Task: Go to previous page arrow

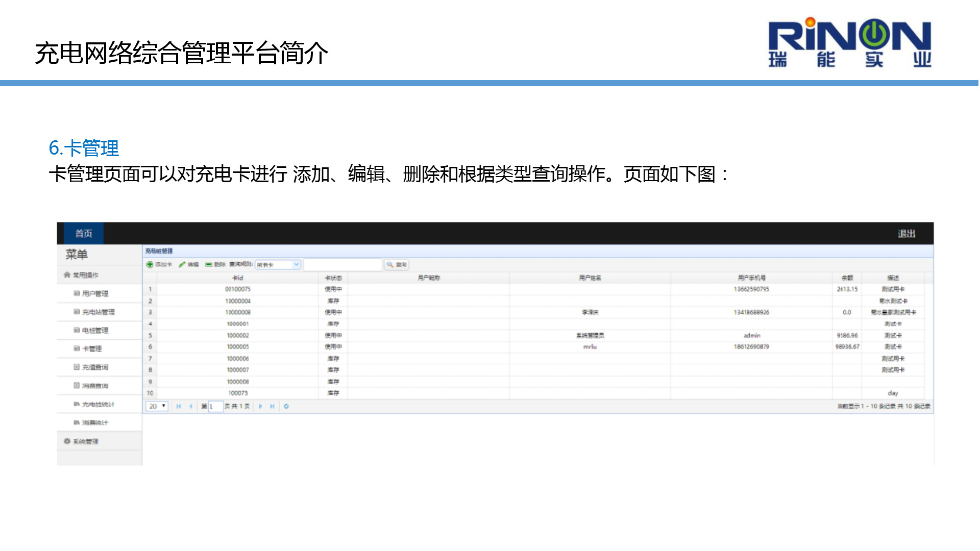Action: [191, 407]
